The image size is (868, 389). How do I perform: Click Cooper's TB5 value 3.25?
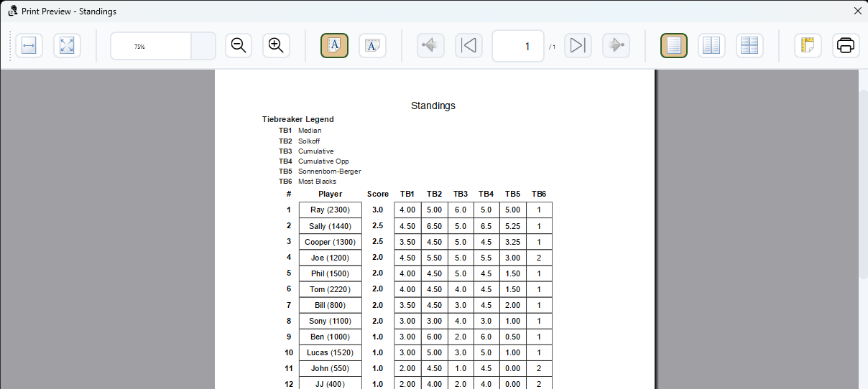pos(512,242)
